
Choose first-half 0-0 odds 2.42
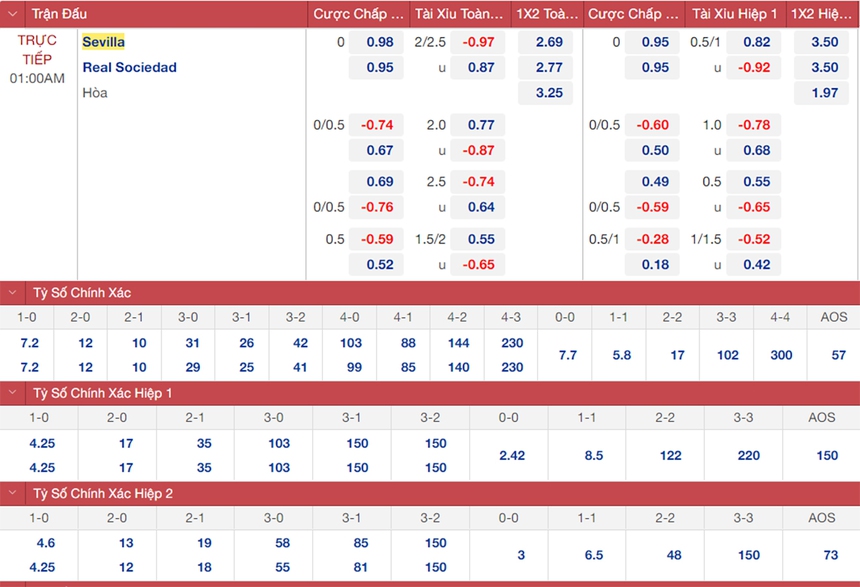pyautogui.click(x=511, y=455)
